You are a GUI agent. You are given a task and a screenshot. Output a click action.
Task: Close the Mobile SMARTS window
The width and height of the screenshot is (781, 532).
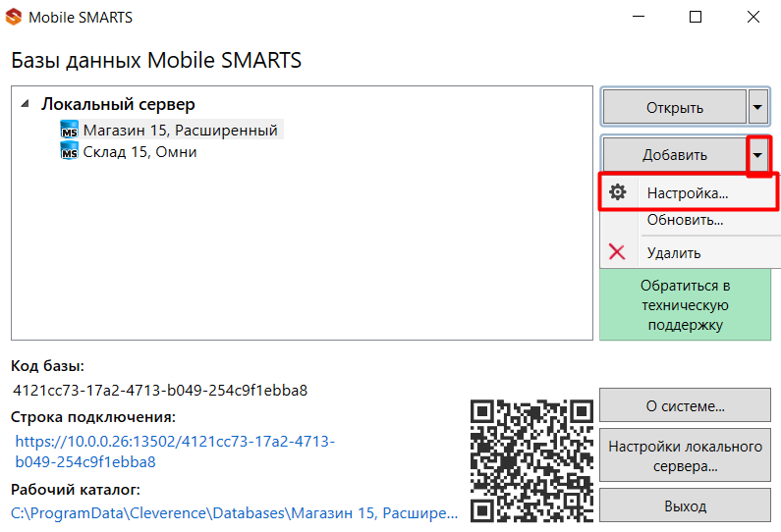(753, 17)
